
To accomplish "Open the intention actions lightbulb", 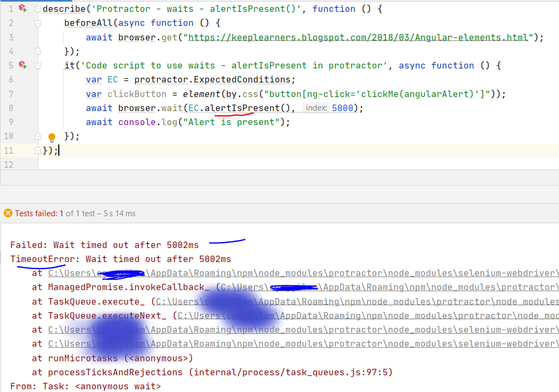I will pyautogui.click(x=51, y=136).
